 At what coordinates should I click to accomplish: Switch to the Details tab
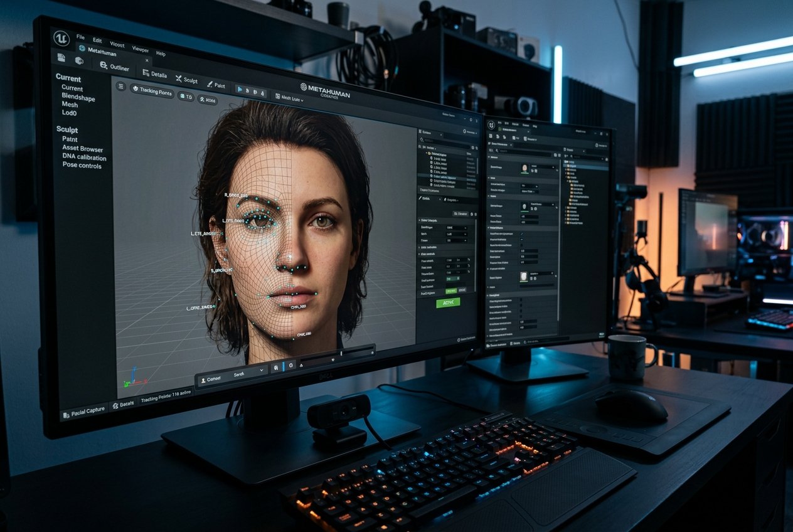tap(155, 74)
